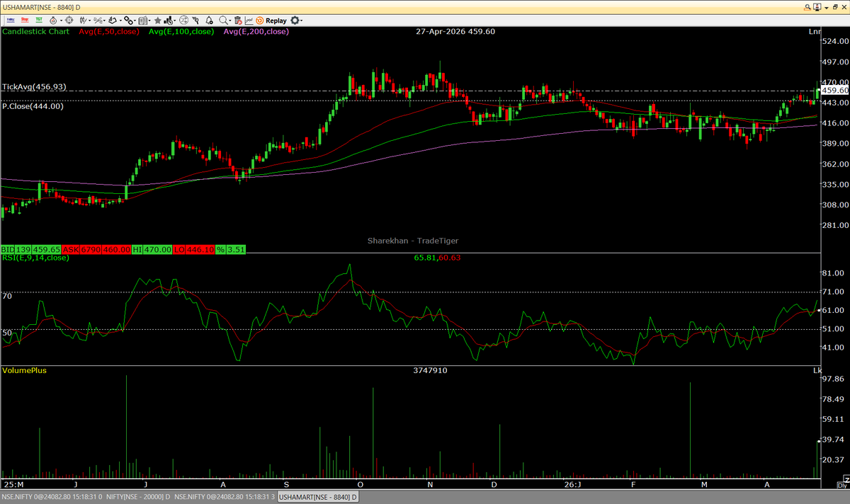850x504 pixels.
Task: Click the HI value 470.00
Action: click(x=158, y=249)
